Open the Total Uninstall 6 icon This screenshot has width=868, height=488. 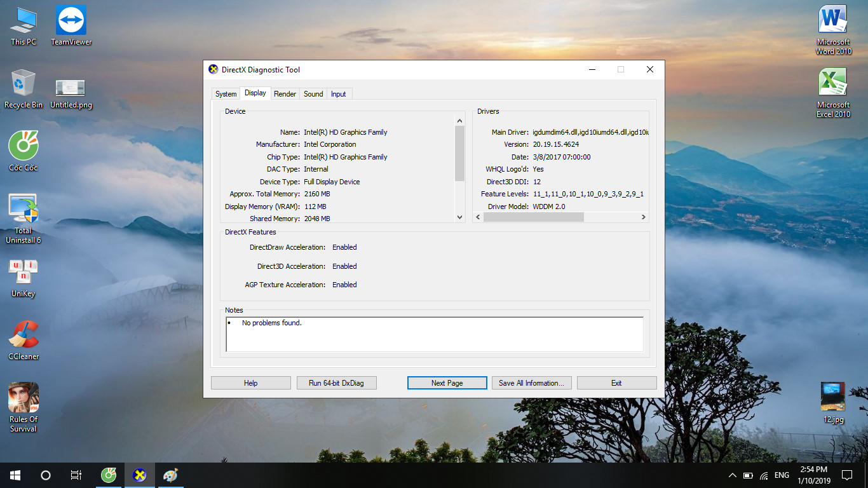(24, 209)
